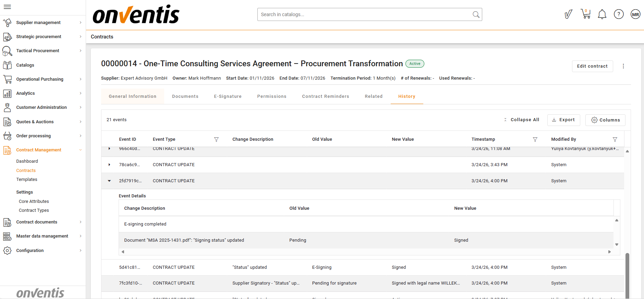Collapse the expanded 2fd7919c event row
The width and height of the screenshot is (644, 299).
109,181
